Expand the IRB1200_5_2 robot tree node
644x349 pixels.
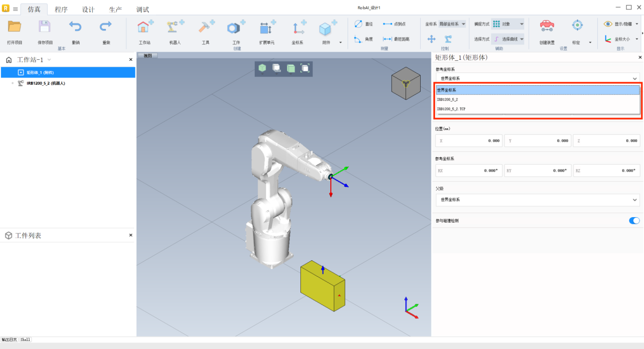pyautogui.click(x=13, y=83)
